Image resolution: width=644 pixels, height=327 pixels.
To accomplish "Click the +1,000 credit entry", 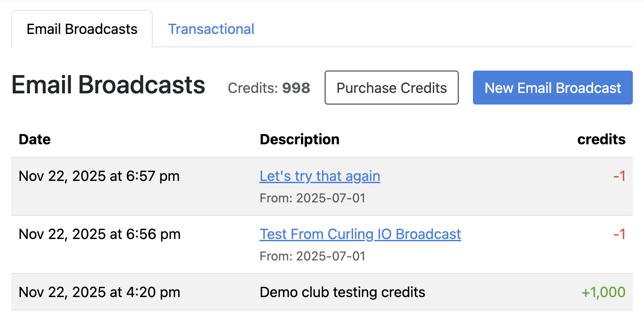I will click(x=603, y=292).
